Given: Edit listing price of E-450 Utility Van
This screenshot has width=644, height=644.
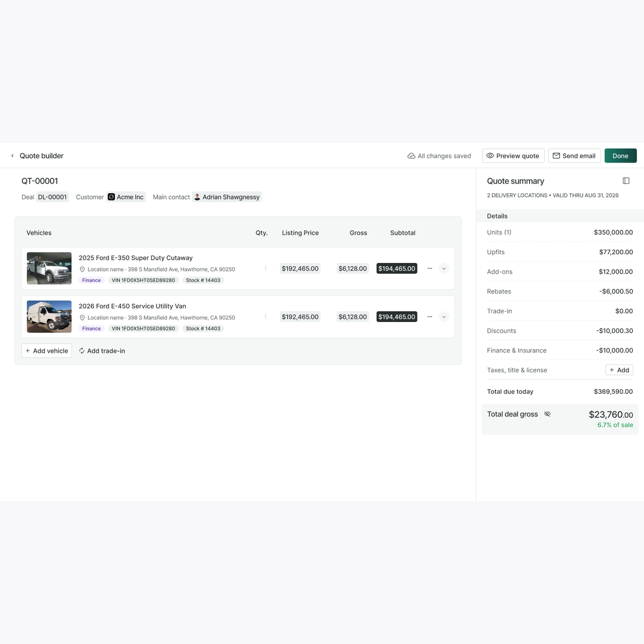Looking at the screenshot, I should click(x=300, y=317).
